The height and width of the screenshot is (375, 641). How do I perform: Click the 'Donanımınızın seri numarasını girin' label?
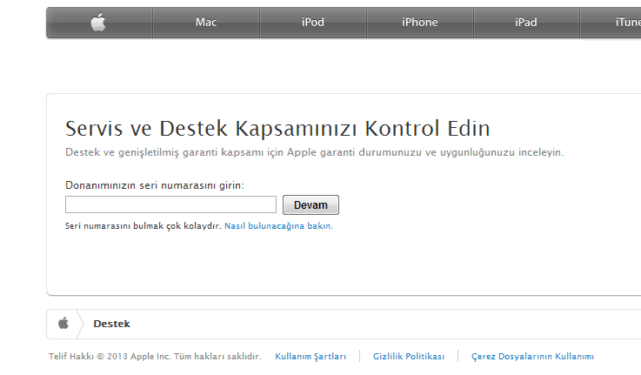155,185
